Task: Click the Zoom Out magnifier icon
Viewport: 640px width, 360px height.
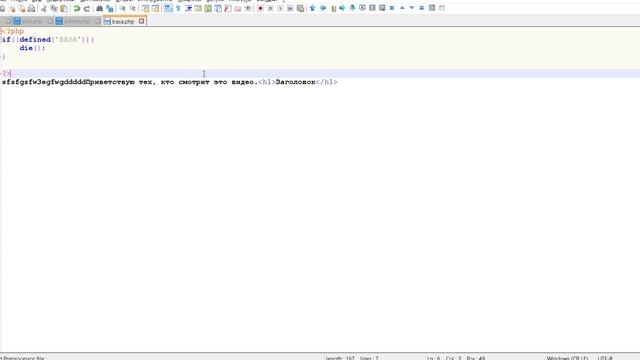Action: pyautogui.click(x=132, y=8)
